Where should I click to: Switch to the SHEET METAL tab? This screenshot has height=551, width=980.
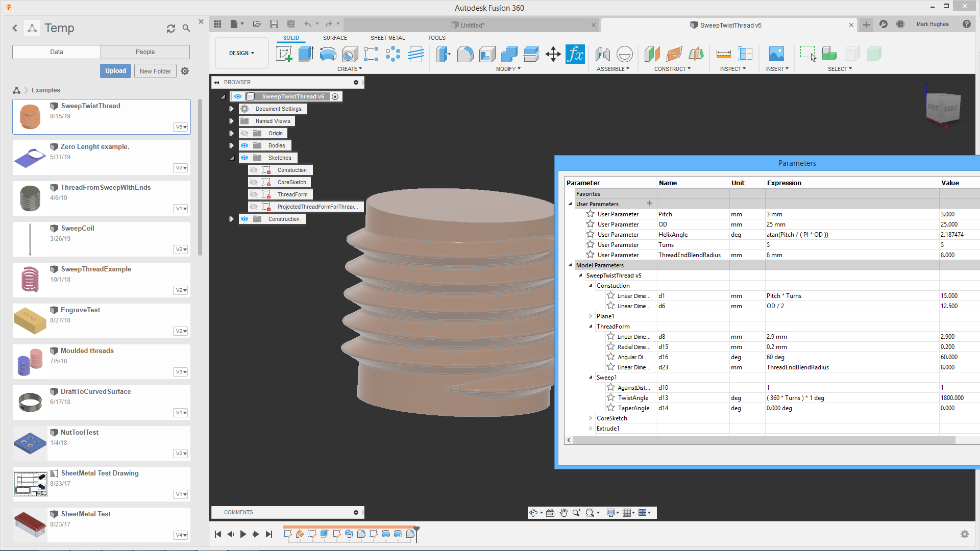pyautogui.click(x=387, y=38)
